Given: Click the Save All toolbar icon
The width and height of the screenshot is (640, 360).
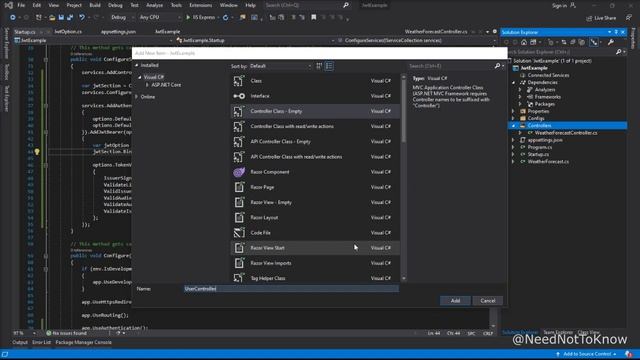Looking at the screenshot, I should (70, 18).
